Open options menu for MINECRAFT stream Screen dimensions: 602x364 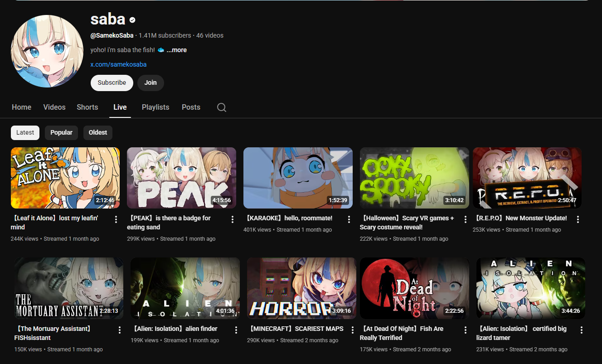[x=353, y=330]
